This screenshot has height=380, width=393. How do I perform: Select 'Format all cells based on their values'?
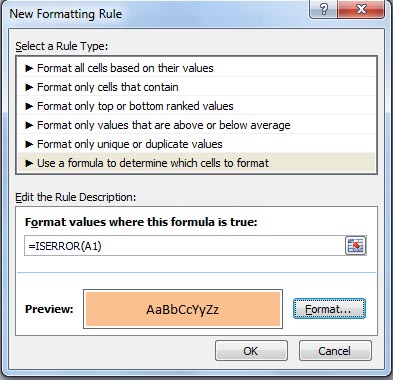[x=196, y=68]
